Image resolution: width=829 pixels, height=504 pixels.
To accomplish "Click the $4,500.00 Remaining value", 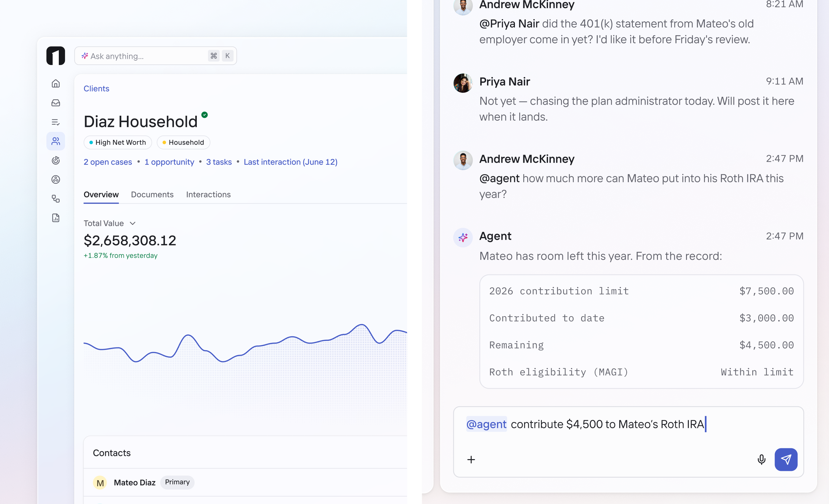I will click(766, 345).
